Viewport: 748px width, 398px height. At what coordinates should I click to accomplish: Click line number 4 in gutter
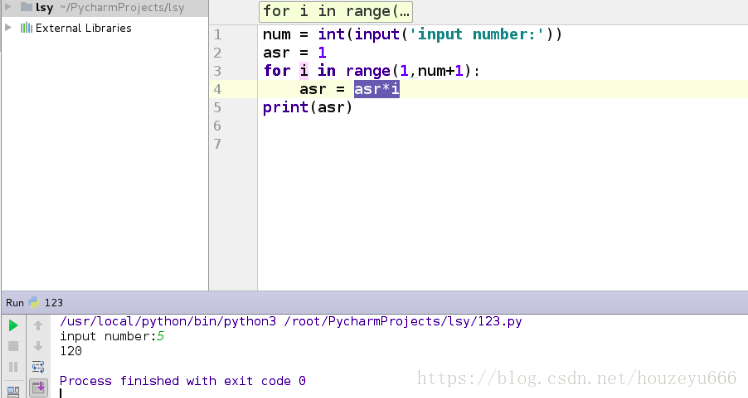[218, 89]
